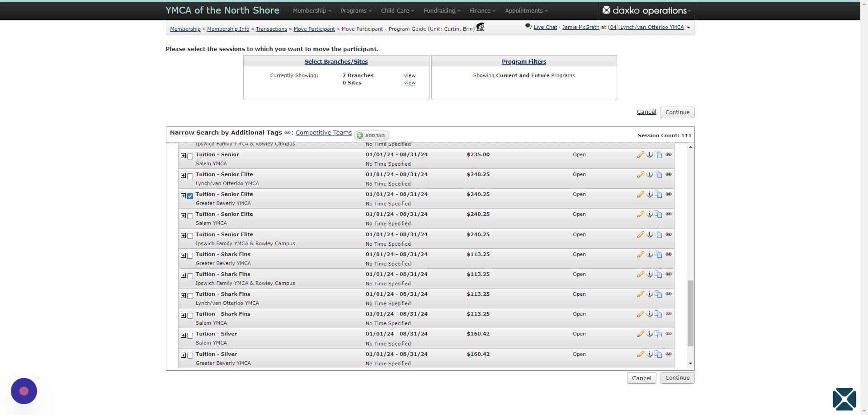
Task: Open the Fundraising menu
Action: point(442,10)
